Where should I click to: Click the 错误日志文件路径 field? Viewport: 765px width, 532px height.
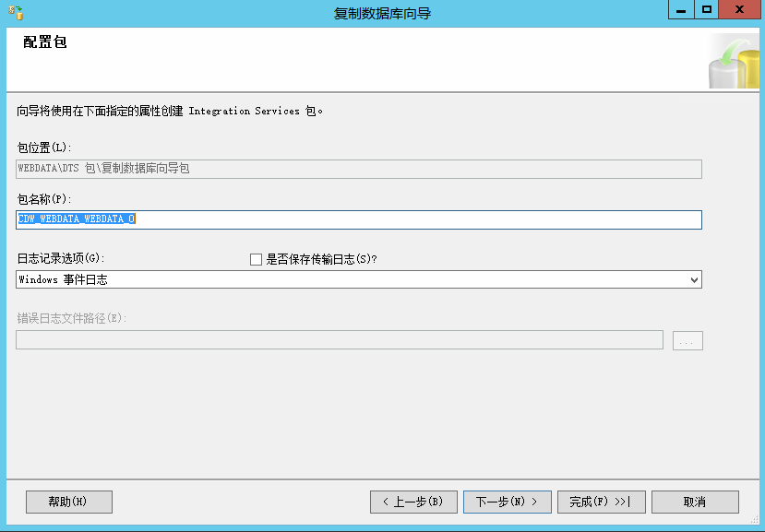pos(339,340)
